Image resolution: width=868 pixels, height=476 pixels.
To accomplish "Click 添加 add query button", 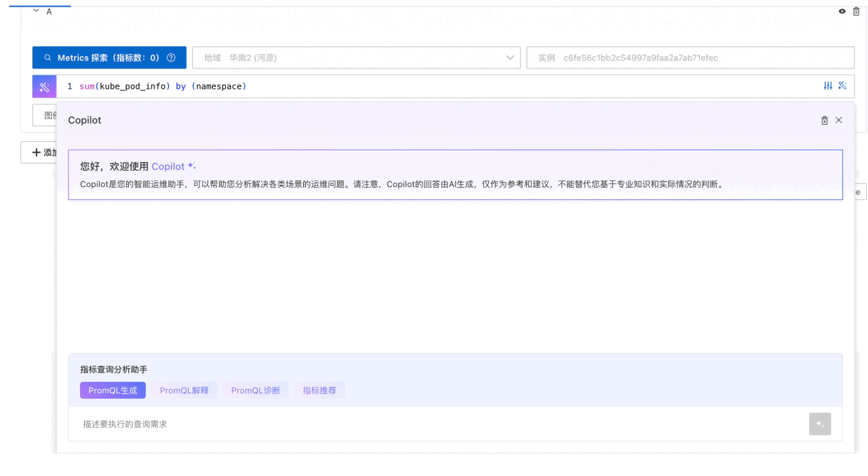I will pyautogui.click(x=39, y=153).
